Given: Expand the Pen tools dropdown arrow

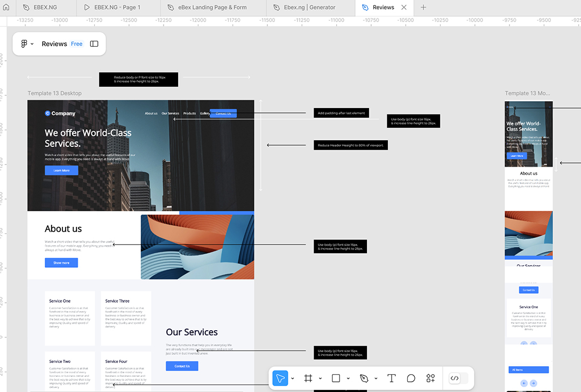Looking at the screenshot, I should coord(376,379).
